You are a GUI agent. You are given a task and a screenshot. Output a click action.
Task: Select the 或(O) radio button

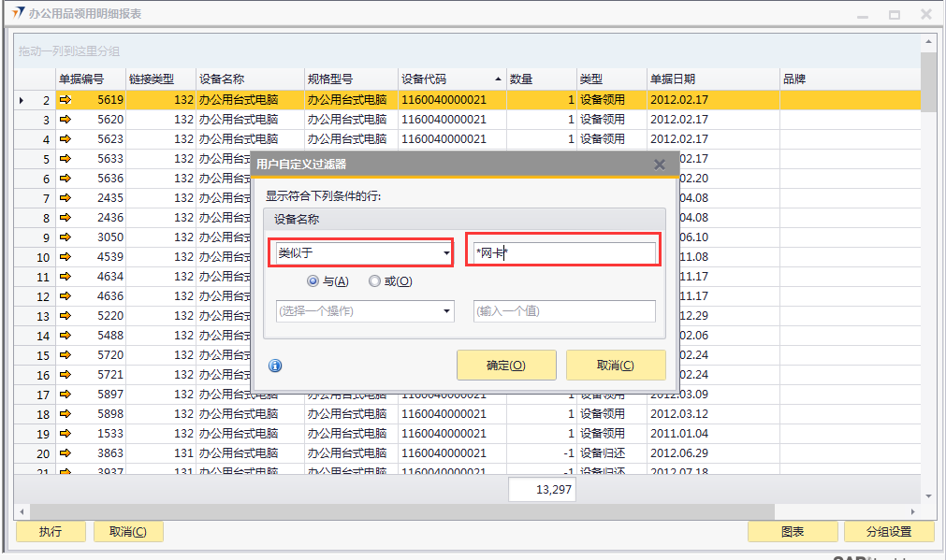coord(374,280)
